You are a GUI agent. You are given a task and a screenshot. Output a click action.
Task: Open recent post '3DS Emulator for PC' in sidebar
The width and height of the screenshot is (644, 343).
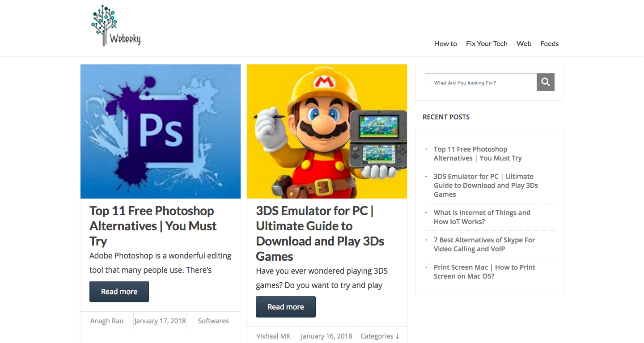[x=486, y=185]
